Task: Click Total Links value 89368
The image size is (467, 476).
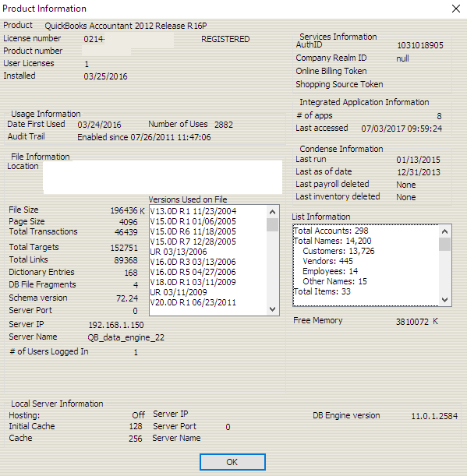Action: click(126, 260)
